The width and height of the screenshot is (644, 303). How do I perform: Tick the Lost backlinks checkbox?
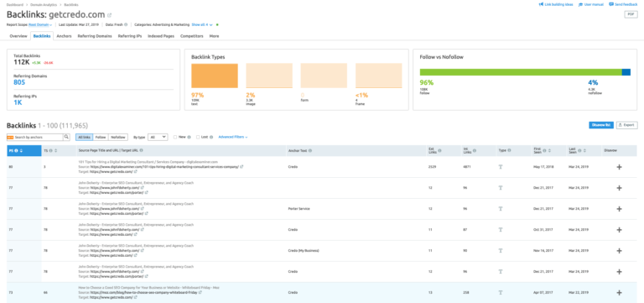[x=198, y=137]
